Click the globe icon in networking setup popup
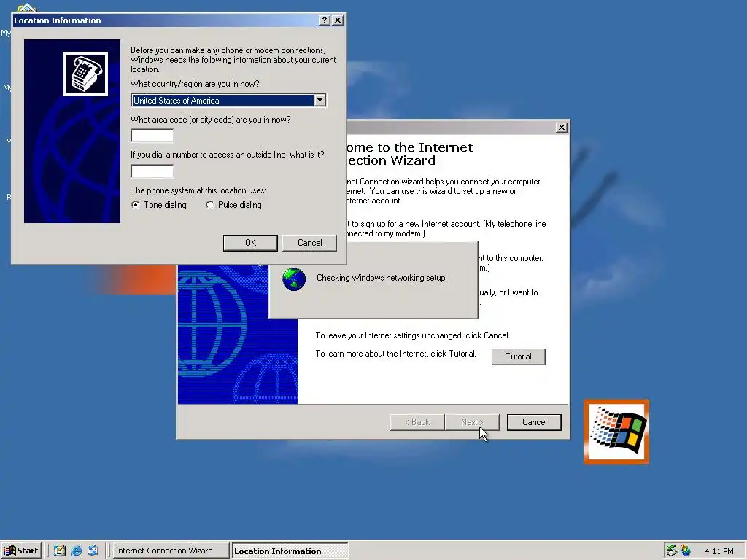Screen dimensions: 747x560 pos(294,279)
